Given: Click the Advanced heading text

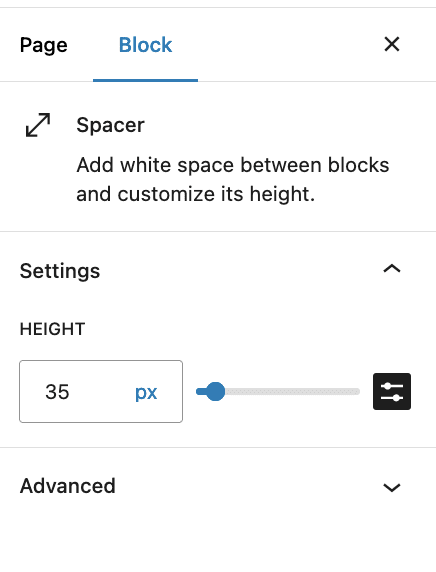Looking at the screenshot, I should click(x=67, y=486).
